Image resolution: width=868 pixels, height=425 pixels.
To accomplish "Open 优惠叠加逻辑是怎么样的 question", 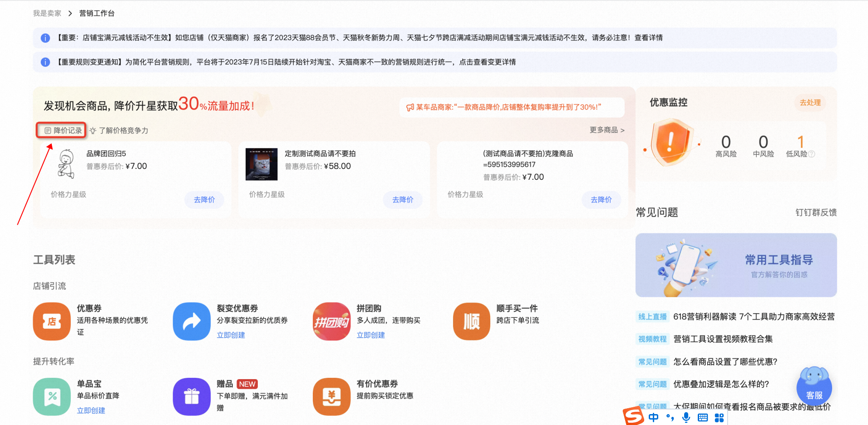I will tap(721, 384).
